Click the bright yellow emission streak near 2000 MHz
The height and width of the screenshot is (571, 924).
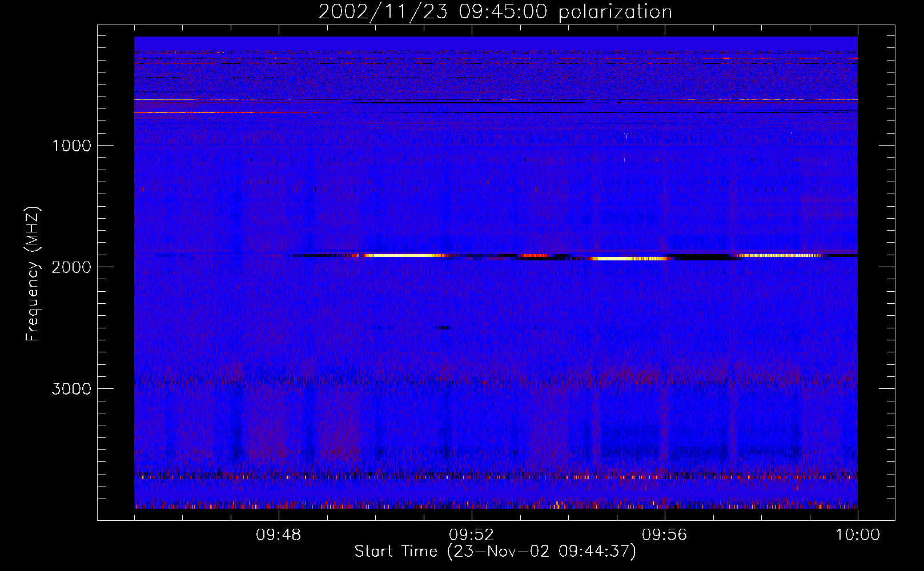pos(628,259)
